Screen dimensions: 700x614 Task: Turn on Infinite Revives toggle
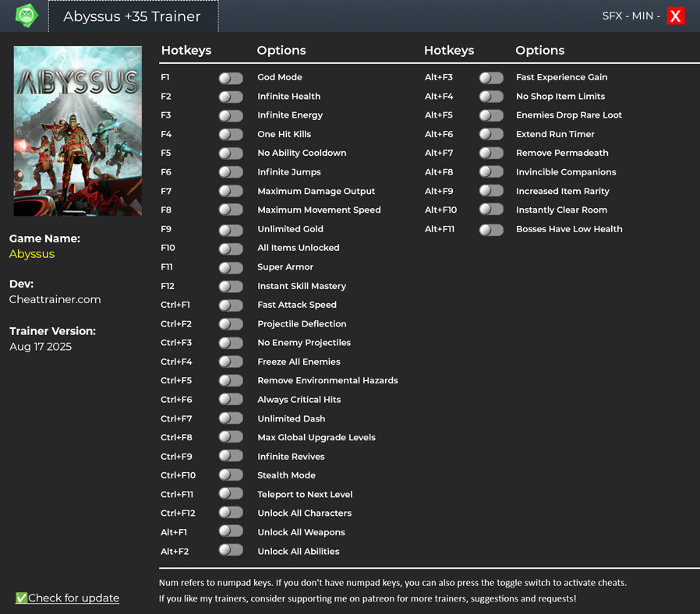(231, 456)
